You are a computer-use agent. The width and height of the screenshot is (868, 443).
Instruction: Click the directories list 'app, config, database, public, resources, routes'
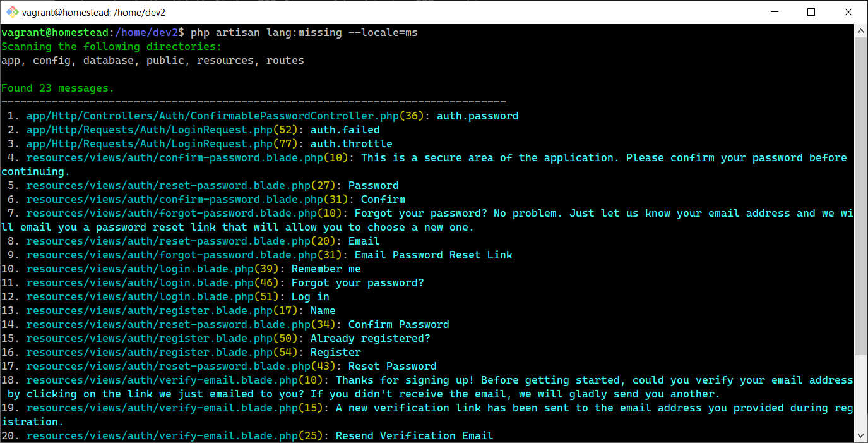point(153,61)
